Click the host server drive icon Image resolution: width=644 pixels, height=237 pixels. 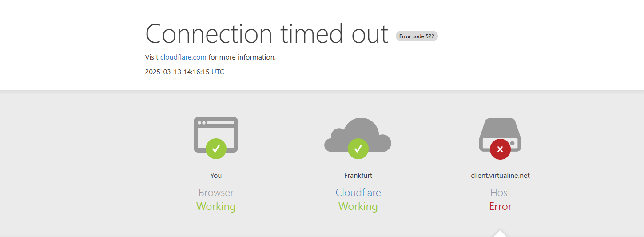pos(500,134)
